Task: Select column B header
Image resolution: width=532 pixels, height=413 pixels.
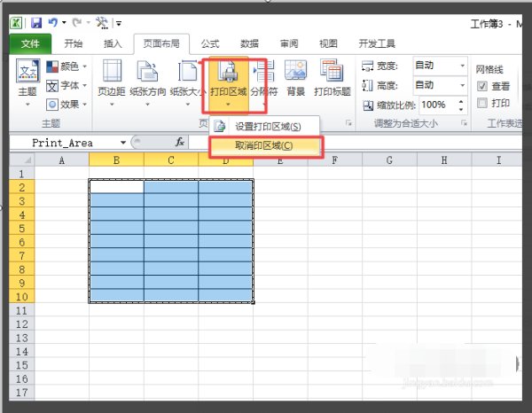Action: [x=116, y=160]
